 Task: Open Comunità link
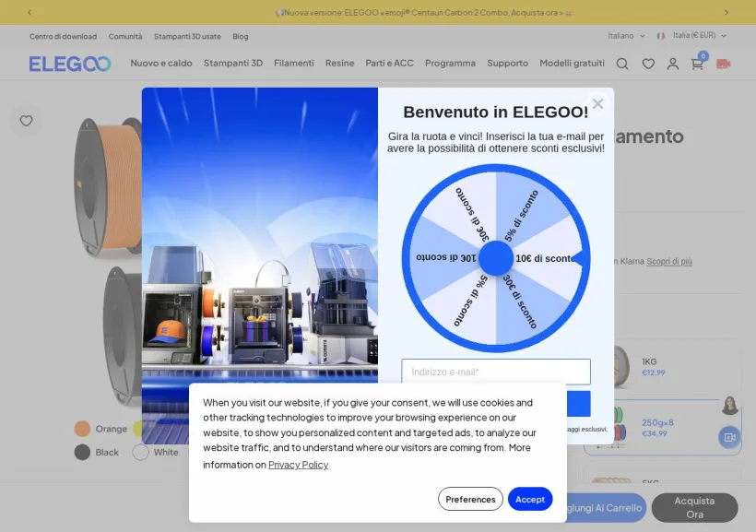click(x=125, y=36)
